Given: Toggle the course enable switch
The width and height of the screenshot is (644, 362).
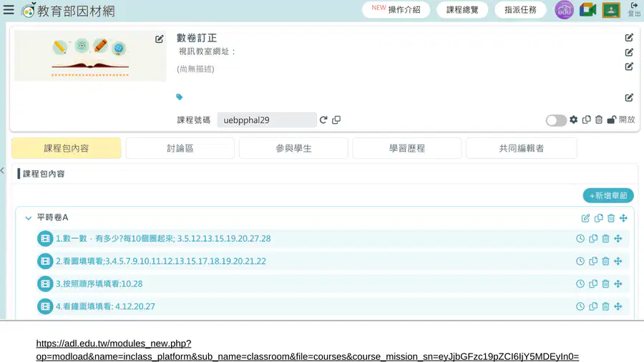Looking at the screenshot, I should point(556,120).
